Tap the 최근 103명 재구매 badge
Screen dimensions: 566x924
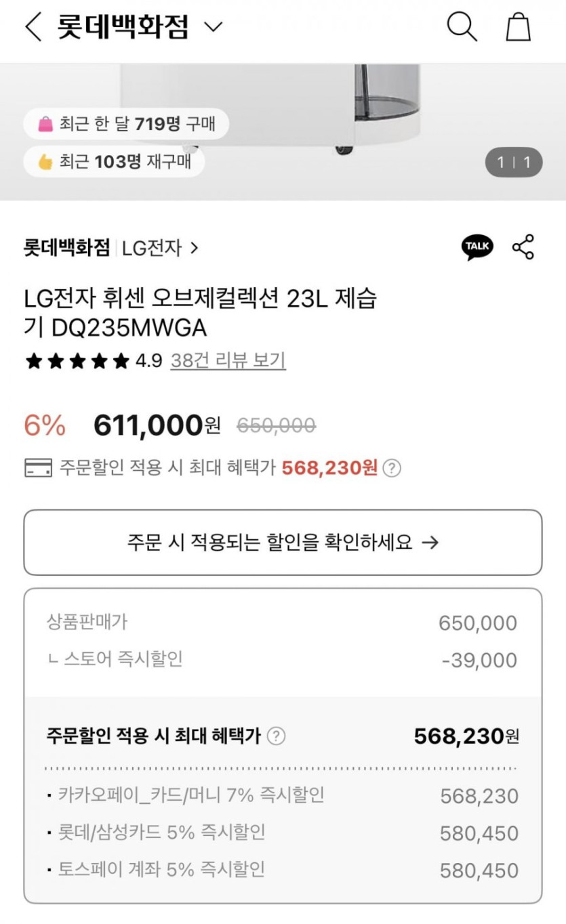114,162
